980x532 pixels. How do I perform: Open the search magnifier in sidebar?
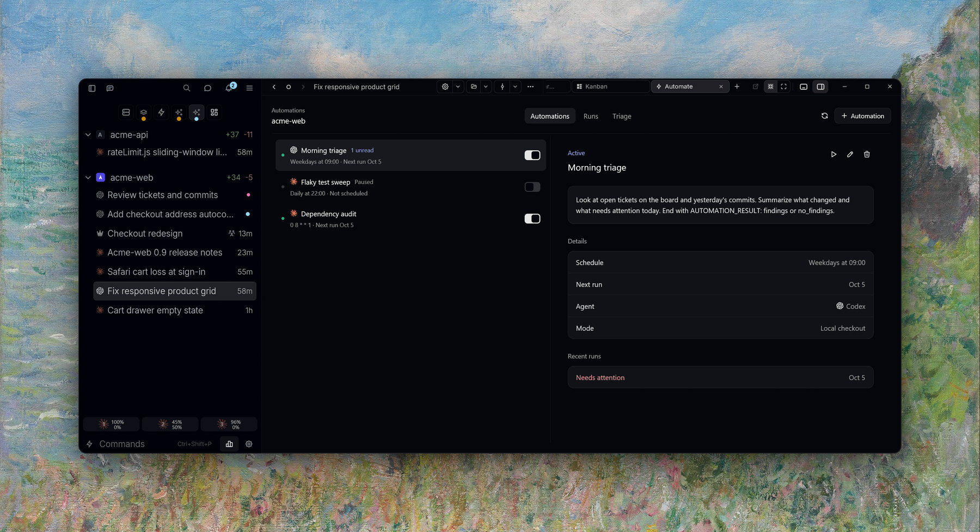click(187, 88)
